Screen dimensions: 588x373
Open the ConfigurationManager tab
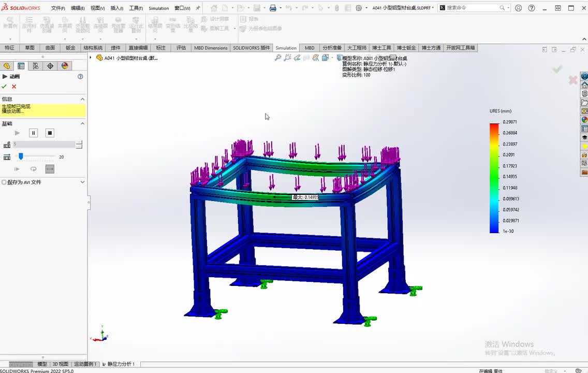click(x=36, y=66)
